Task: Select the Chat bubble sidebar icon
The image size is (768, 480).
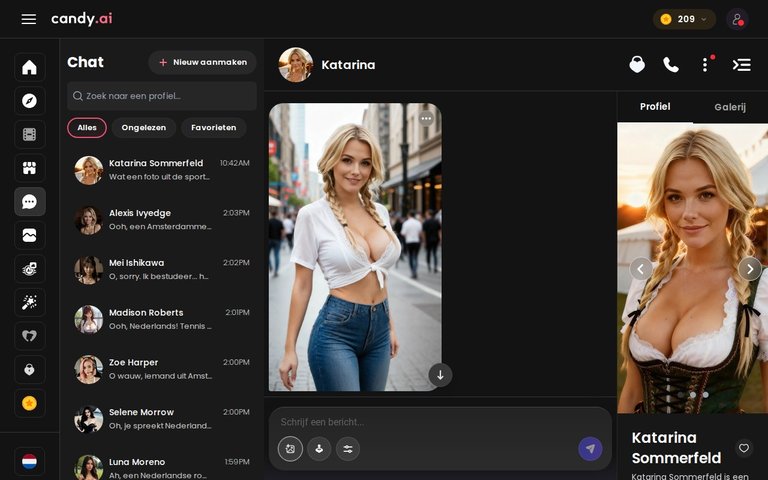Action: point(29,201)
